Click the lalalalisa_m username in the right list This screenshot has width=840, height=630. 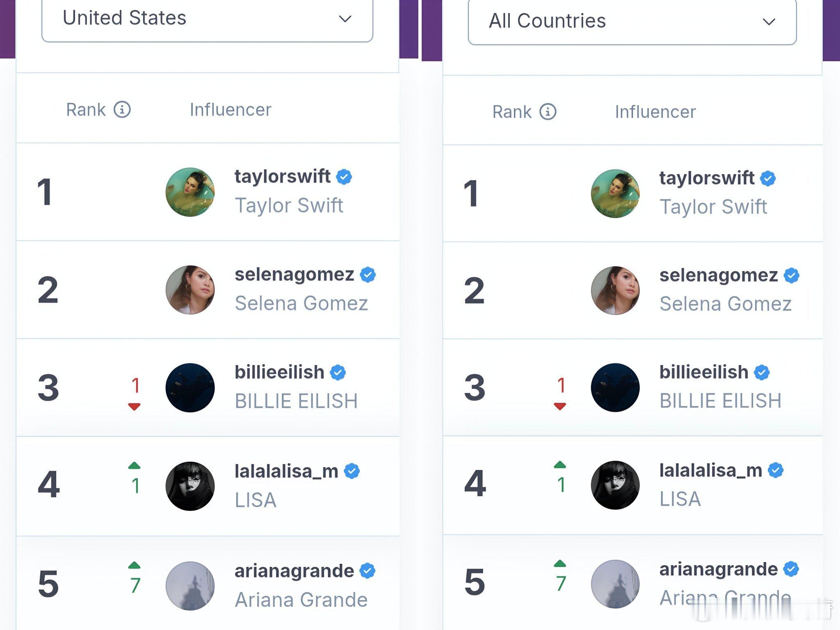coord(711,470)
